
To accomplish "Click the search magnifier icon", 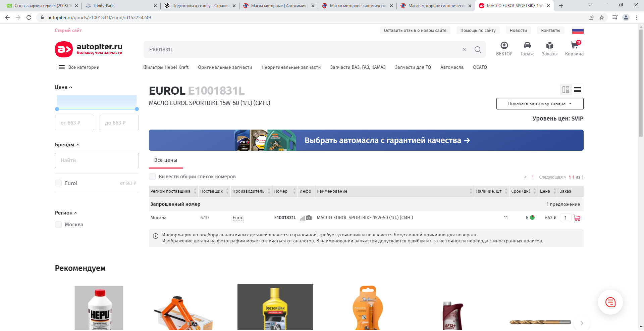I will pos(478,50).
